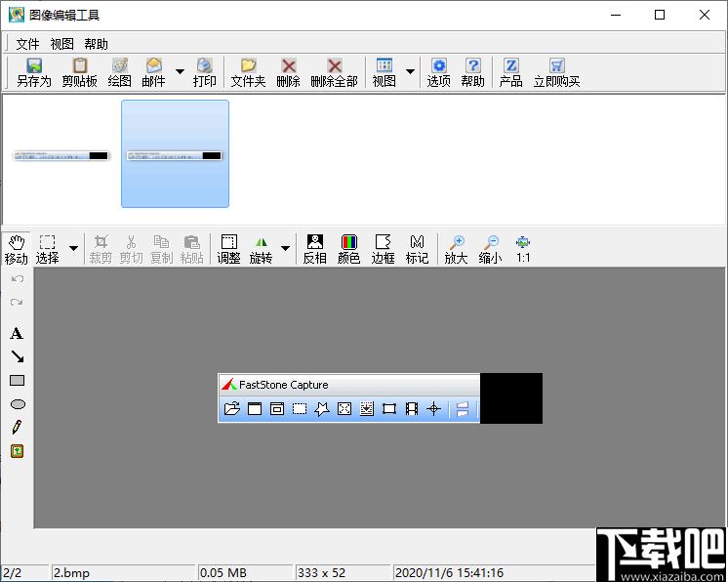Viewport: 728px width, 582px height.
Task: Click Buy Now (立即购买)
Action: (x=556, y=73)
